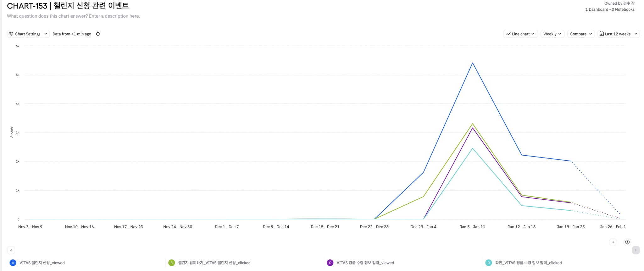This screenshot has width=644, height=271.
Task: Toggle series B 챌린지 참여하기 clicked legend
Action: click(214, 263)
